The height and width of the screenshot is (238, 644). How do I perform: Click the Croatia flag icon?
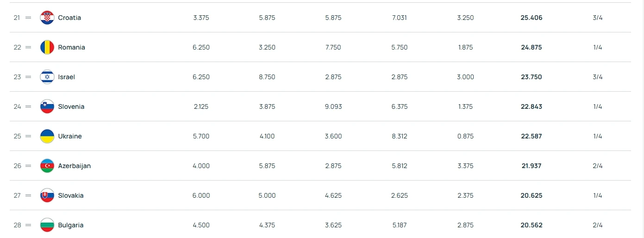point(47,18)
